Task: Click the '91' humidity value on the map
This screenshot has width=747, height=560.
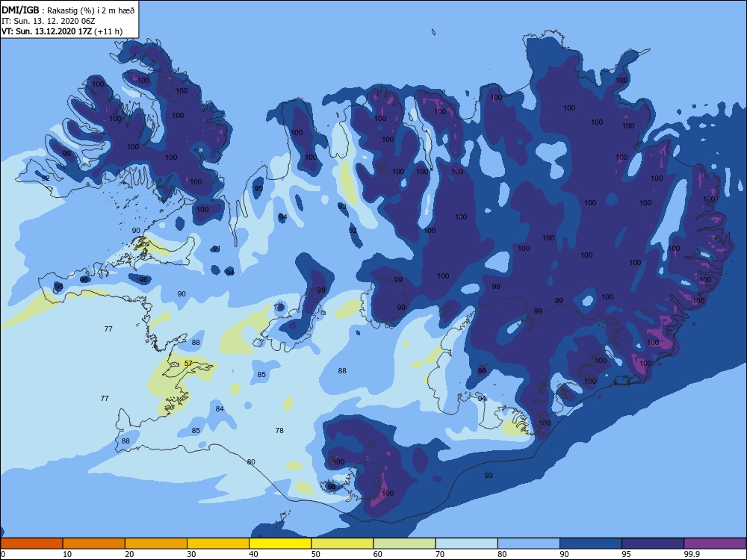Action: pyautogui.click(x=217, y=249)
